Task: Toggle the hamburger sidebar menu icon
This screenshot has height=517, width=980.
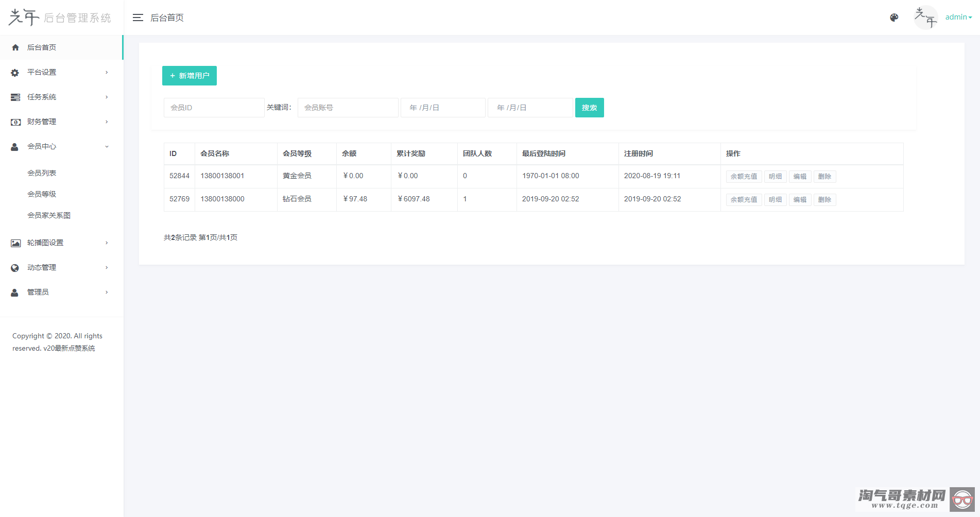Action: pyautogui.click(x=137, y=18)
